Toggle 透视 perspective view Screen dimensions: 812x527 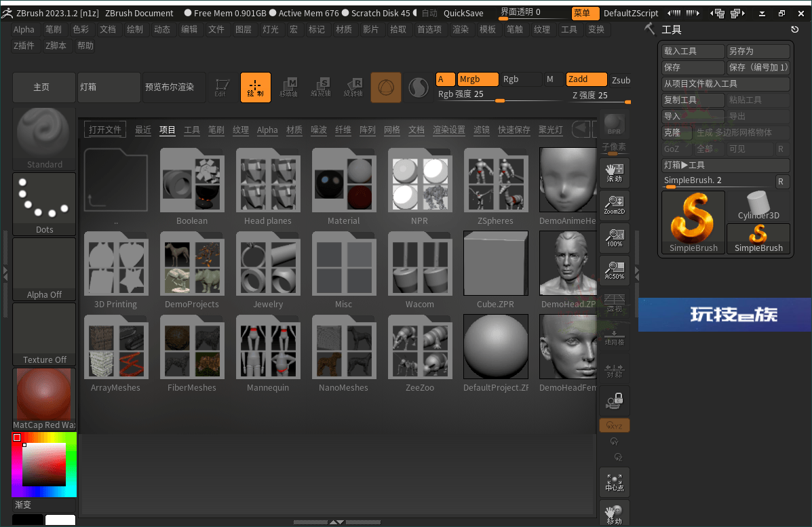coord(614,303)
